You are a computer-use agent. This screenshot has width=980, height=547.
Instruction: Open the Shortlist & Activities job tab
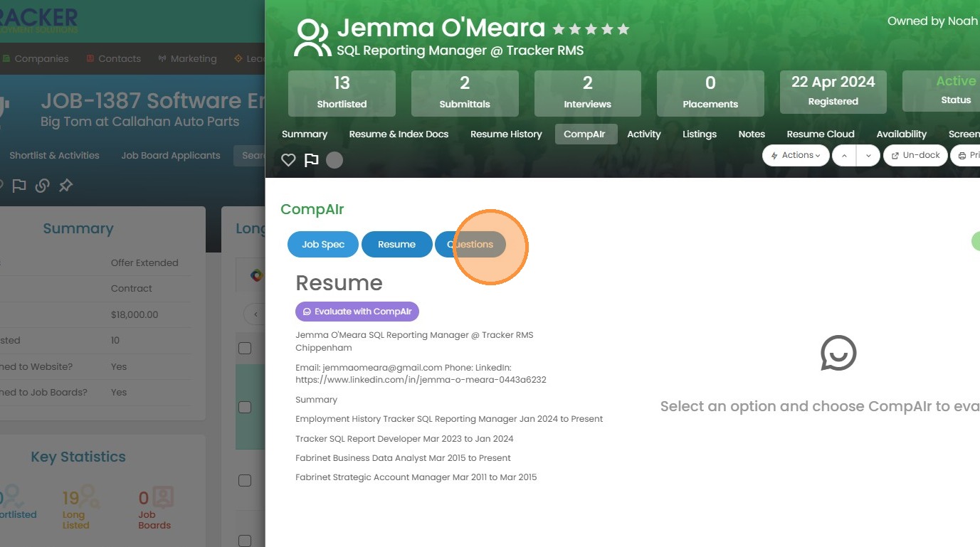pos(54,155)
